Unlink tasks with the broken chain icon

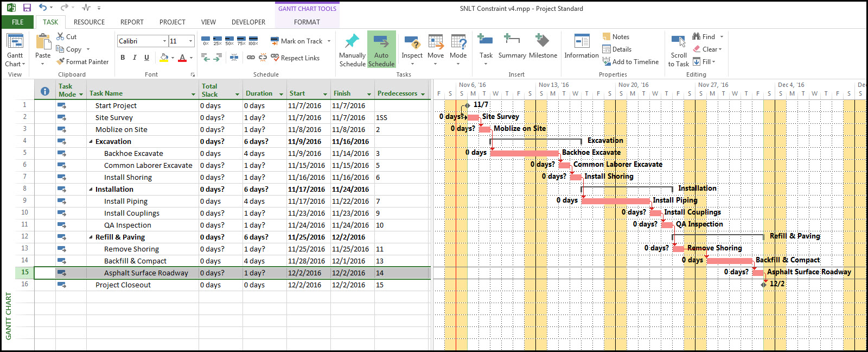[x=263, y=57]
